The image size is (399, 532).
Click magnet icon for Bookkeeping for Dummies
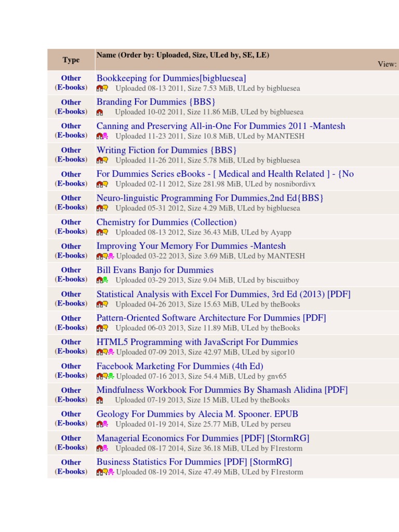point(99,88)
